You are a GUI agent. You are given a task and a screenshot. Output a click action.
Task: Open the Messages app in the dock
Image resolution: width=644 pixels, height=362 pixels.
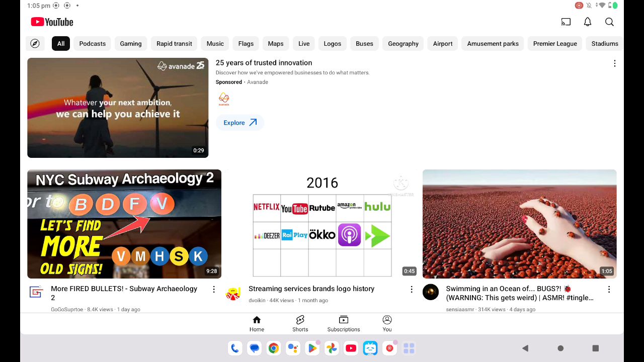click(255, 348)
